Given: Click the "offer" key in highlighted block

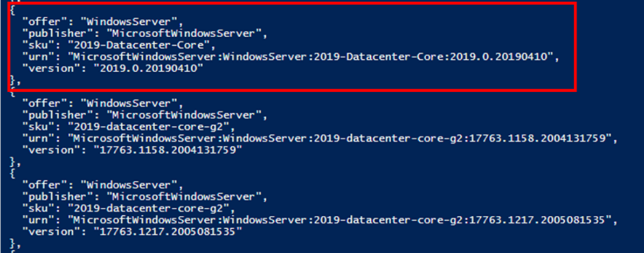Looking at the screenshot, I should [41, 22].
